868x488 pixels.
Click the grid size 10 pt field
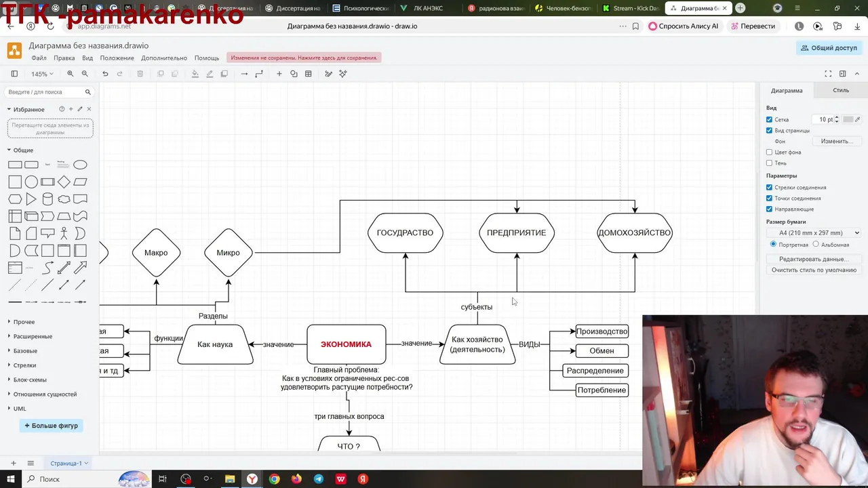825,119
